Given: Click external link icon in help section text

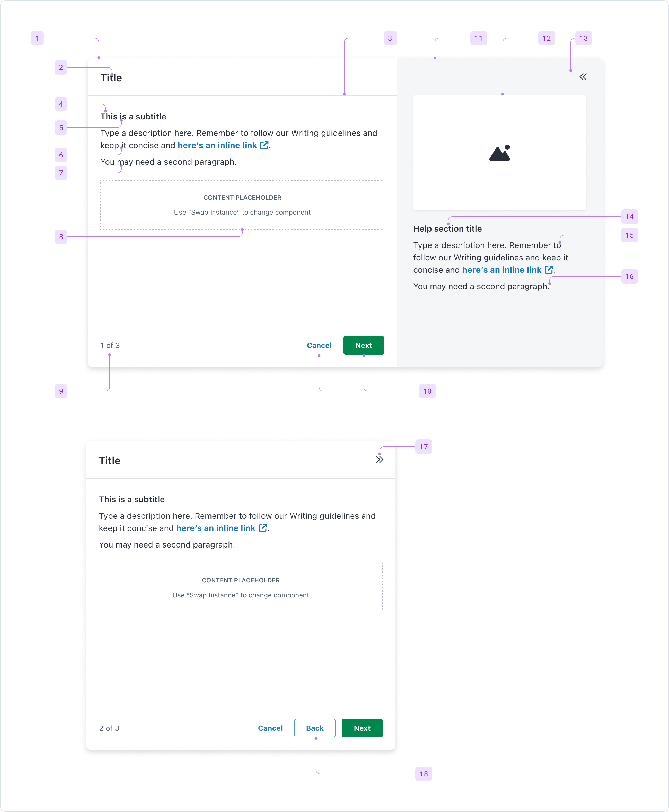Looking at the screenshot, I should [549, 270].
